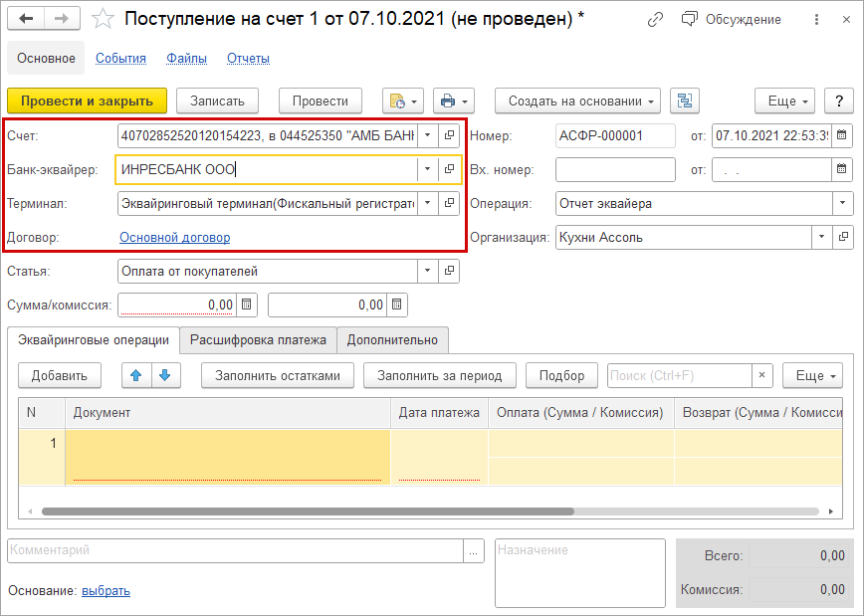Expand the Банк-эквайрер dropdown arrow

[428, 170]
